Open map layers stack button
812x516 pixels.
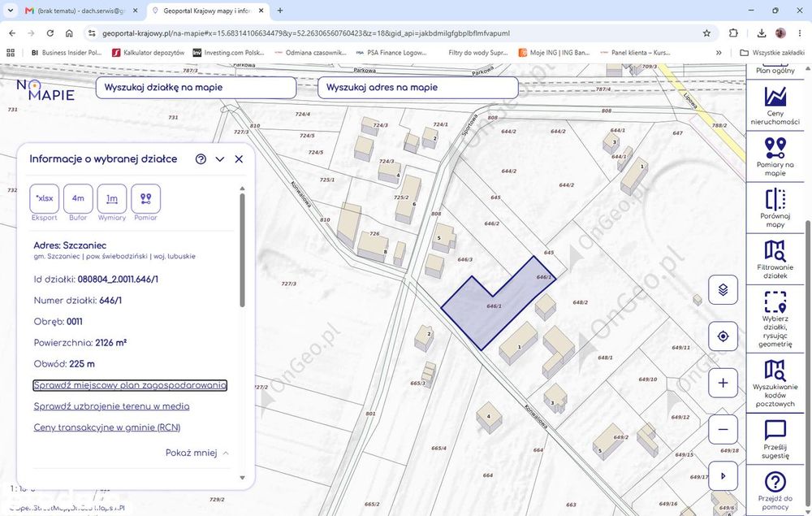tap(723, 289)
